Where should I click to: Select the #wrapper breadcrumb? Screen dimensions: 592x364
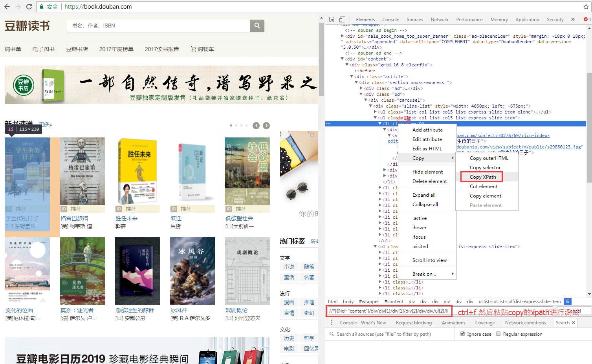tap(369, 302)
